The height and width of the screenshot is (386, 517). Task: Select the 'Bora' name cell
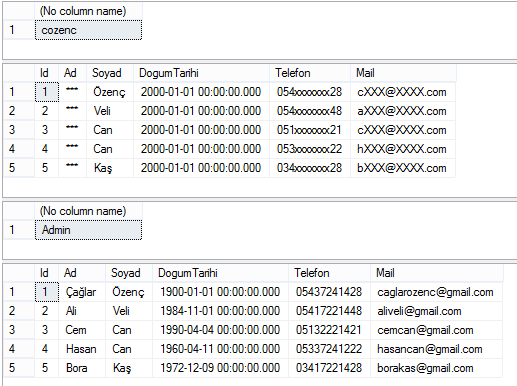82,368
